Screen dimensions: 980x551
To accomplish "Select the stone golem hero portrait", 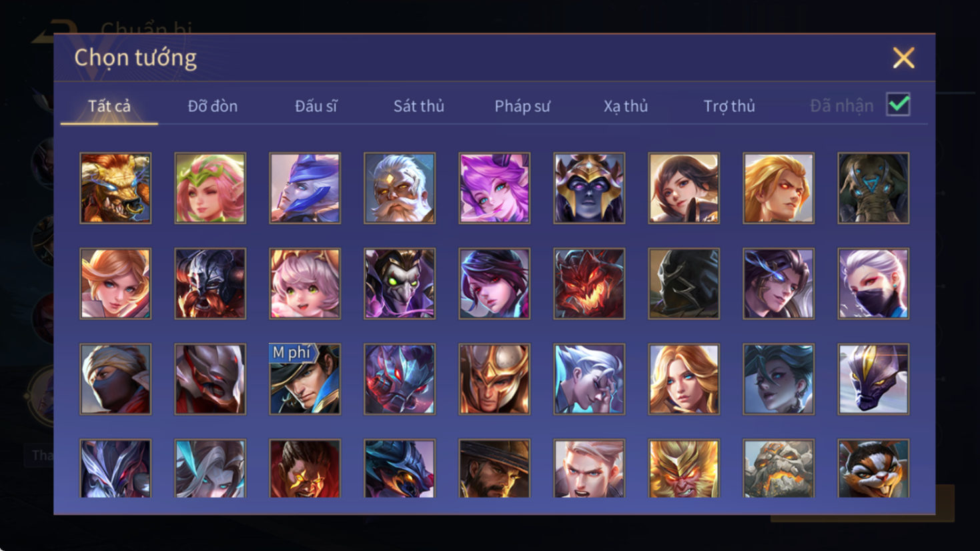I will [x=779, y=468].
